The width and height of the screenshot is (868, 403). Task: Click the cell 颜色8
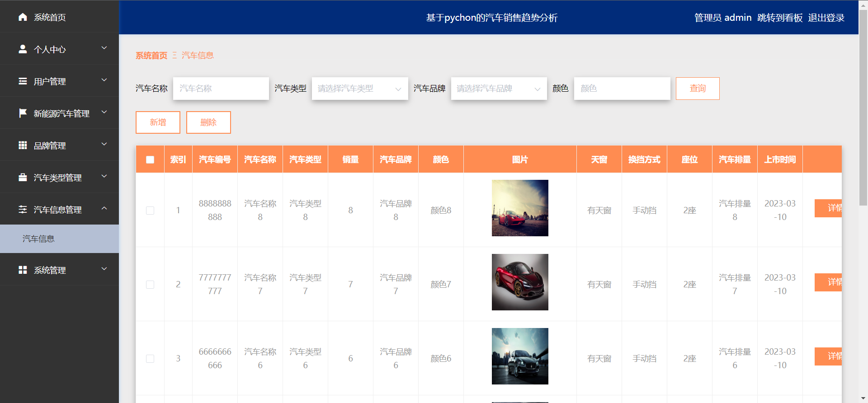[x=441, y=210]
